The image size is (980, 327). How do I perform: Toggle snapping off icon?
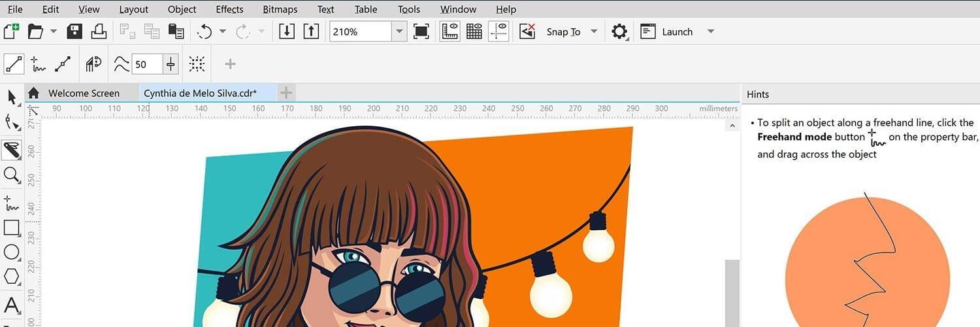pos(527,31)
